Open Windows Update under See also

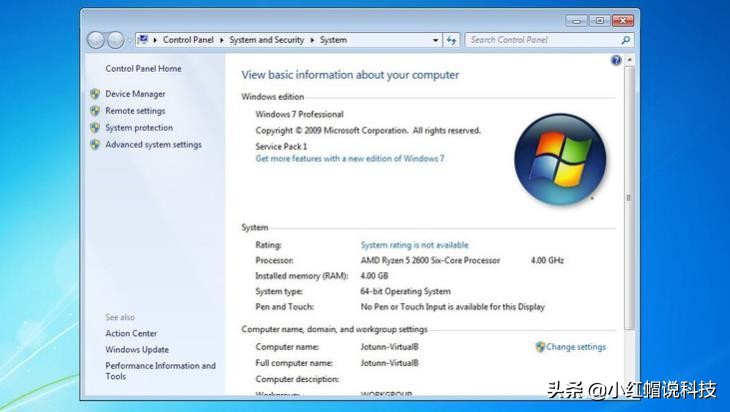tap(137, 350)
